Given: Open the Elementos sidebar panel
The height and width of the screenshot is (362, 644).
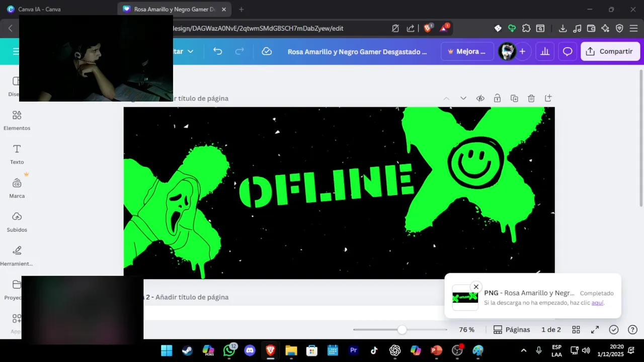Looking at the screenshot, I should pos(17,121).
